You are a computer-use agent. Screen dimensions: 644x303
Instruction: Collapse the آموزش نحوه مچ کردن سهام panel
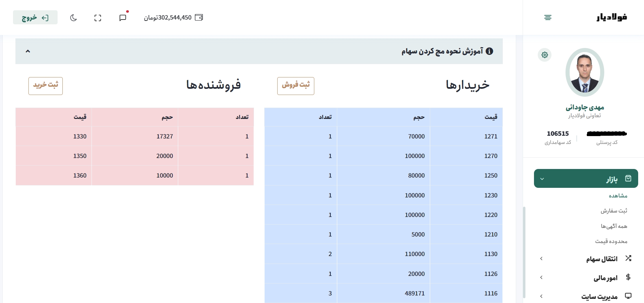coord(28,51)
